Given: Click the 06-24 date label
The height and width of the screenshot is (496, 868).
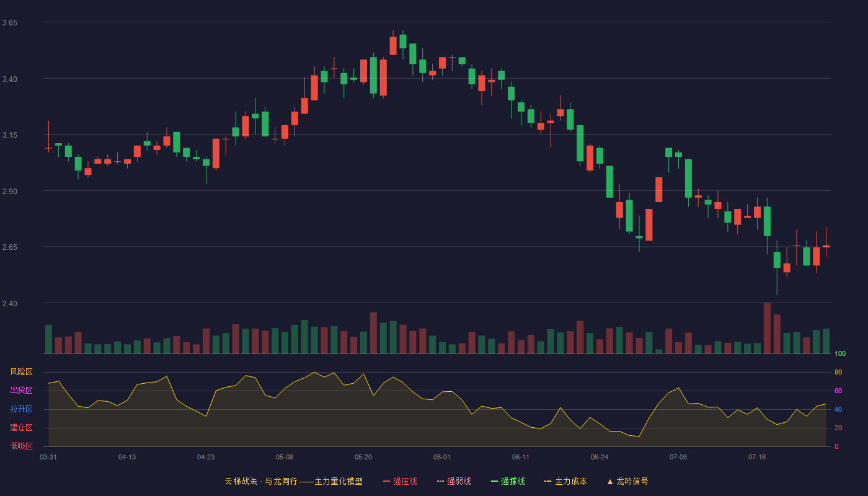Looking at the screenshot, I should pos(600,457).
